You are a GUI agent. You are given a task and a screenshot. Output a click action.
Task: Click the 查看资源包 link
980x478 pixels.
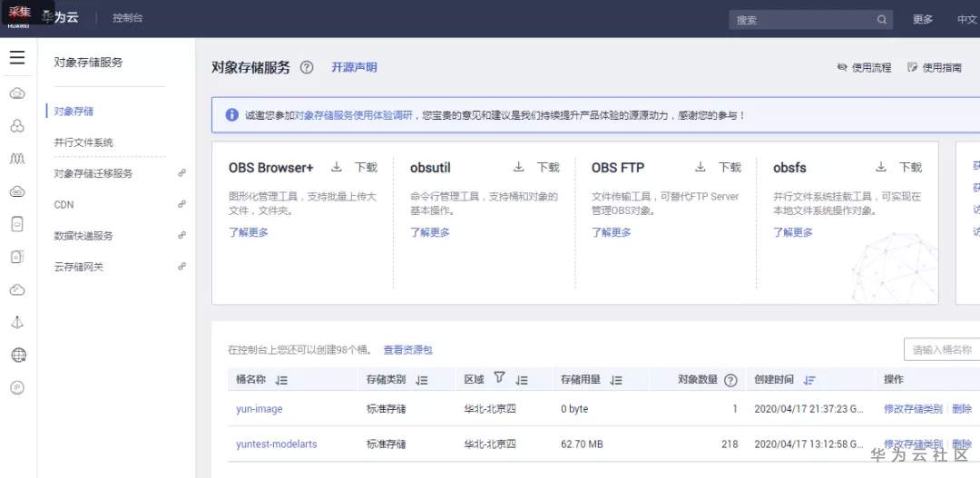click(407, 350)
